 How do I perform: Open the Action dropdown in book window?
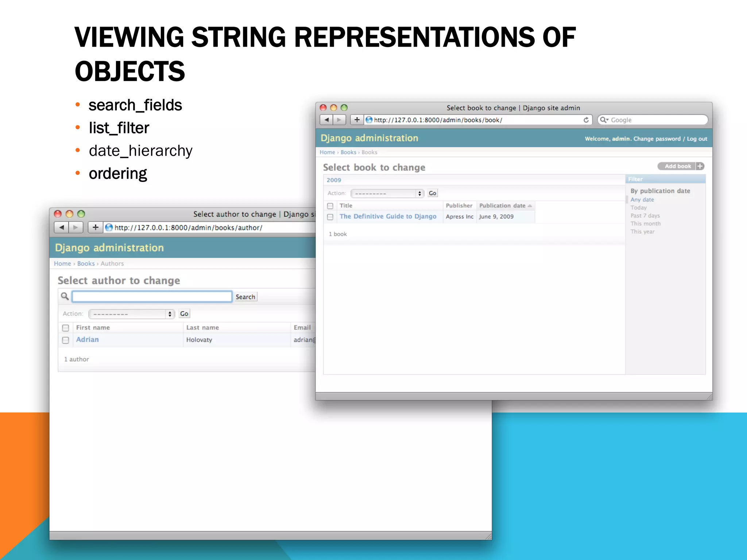(387, 193)
